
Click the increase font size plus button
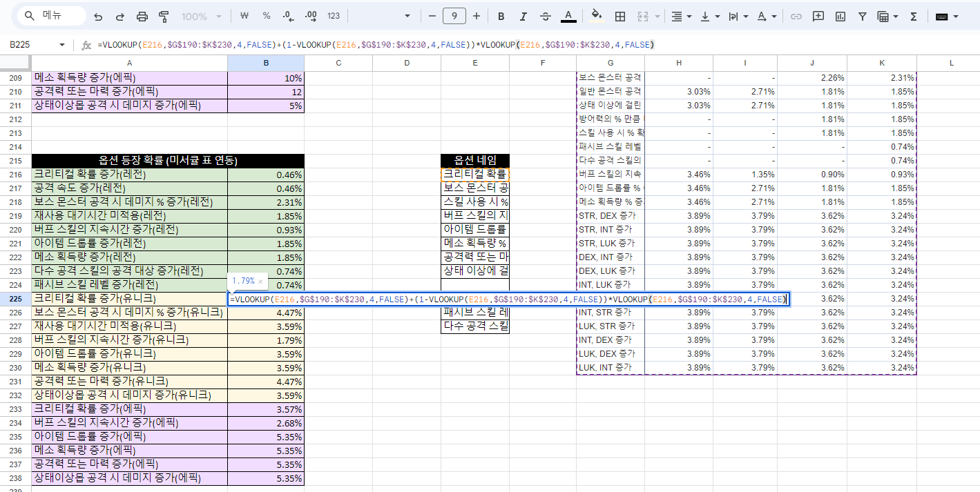[477, 16]
